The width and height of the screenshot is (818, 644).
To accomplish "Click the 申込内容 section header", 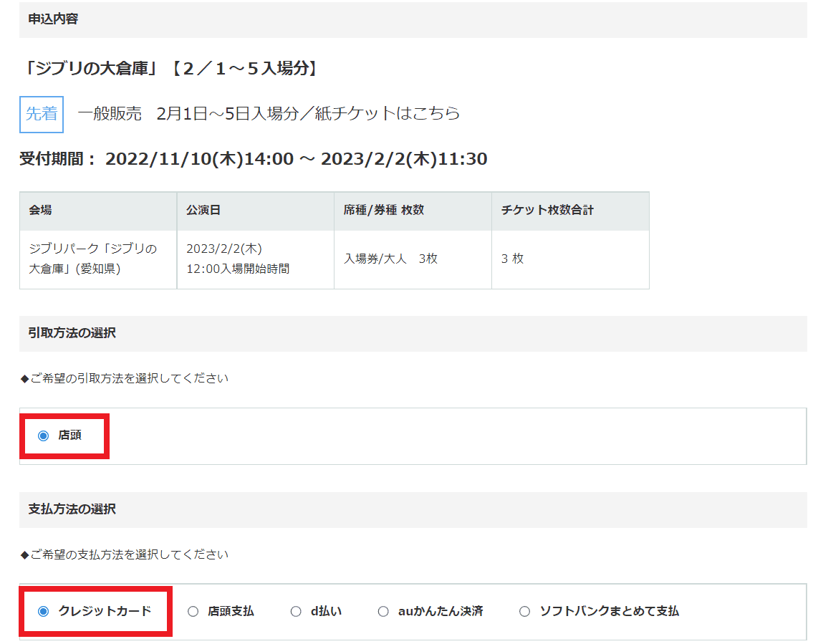I will (53, 19).
